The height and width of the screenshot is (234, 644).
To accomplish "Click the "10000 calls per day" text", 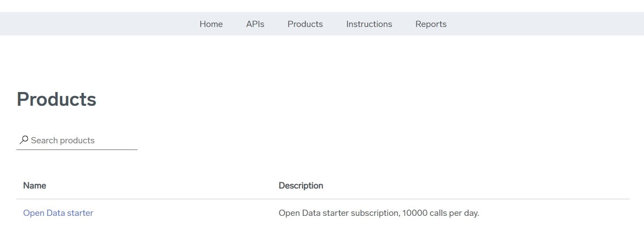I will pyautogui.click(x=442, y=213).
